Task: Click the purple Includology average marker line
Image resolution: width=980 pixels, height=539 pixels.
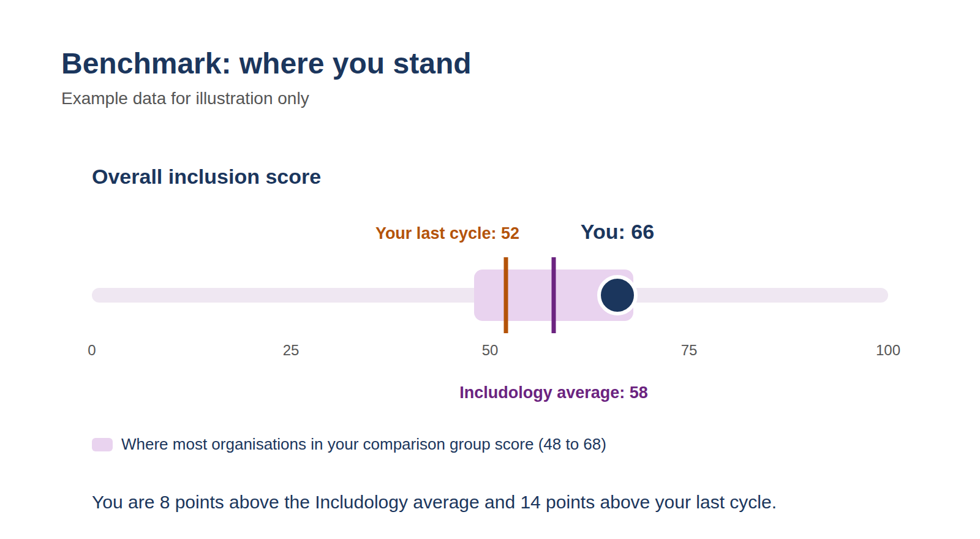Action: point(554,295)
